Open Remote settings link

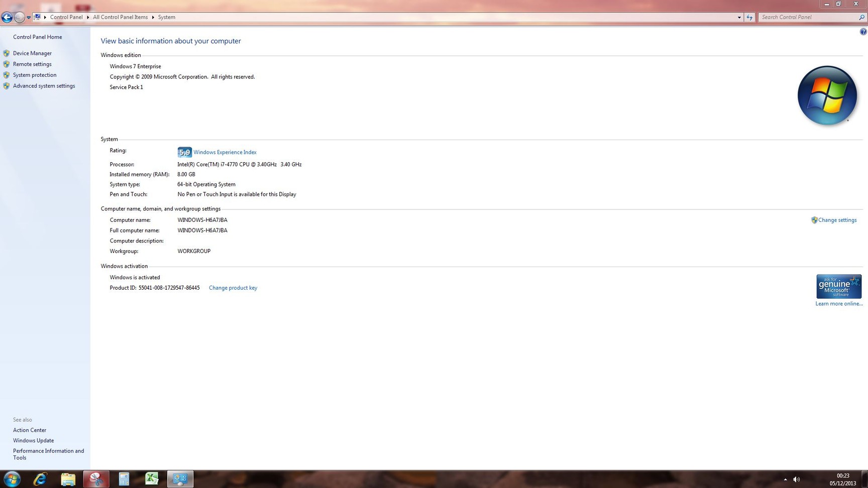click(32, 64)
